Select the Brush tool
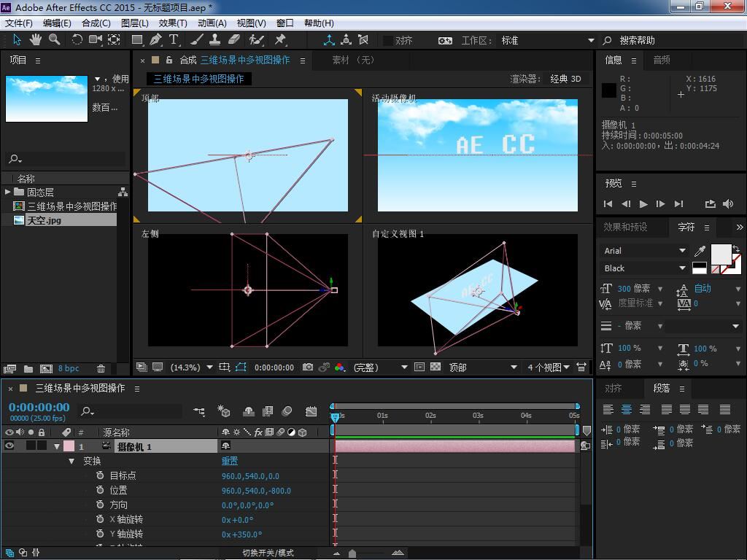The height and width of the screenshot is (560, 747). coord(197,40)
